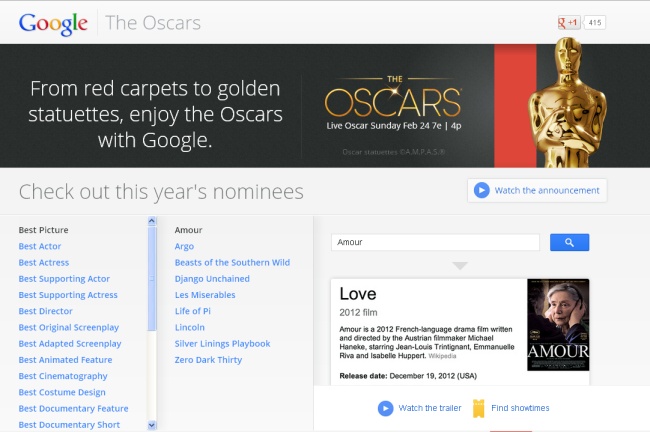The height and width of the screenshot is (432, 650).
Task: Select the Best Actor category
Action: 41,246
